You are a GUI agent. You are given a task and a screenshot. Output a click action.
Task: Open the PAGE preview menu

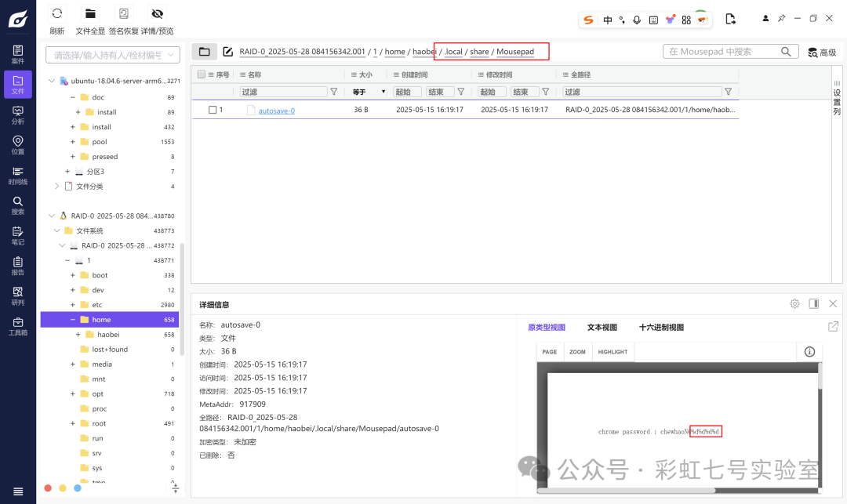coord(549,352)
